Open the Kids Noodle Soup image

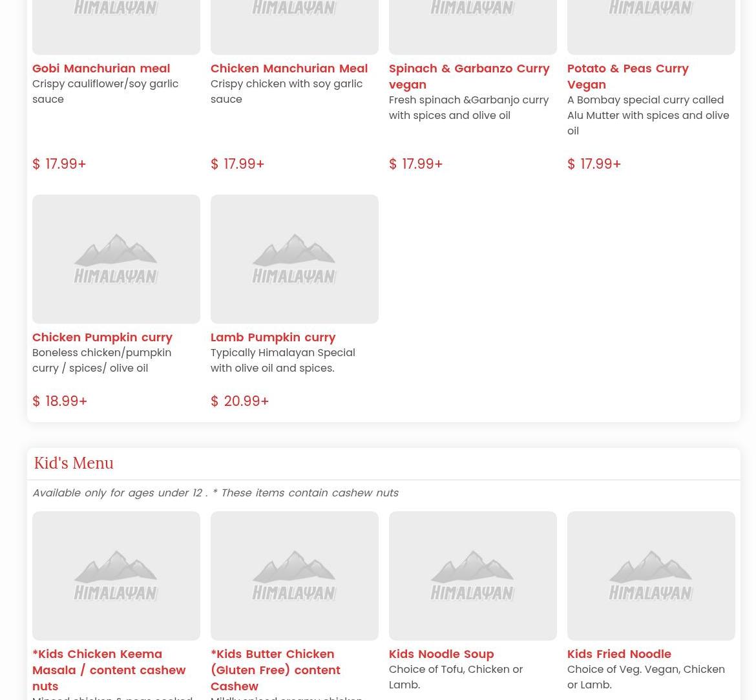point(473,575)
